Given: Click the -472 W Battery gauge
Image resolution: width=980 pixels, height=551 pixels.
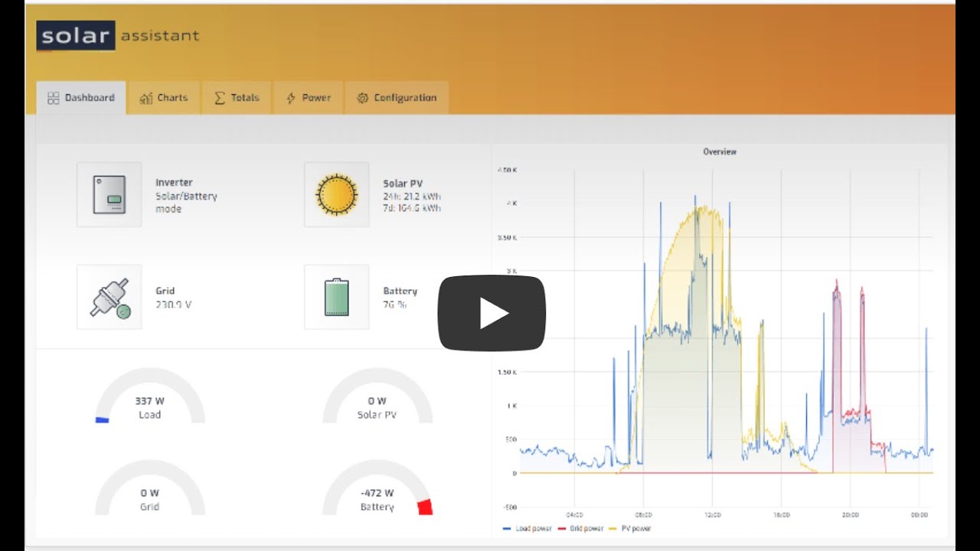Looking at the screenshot, I should point(377,487).
